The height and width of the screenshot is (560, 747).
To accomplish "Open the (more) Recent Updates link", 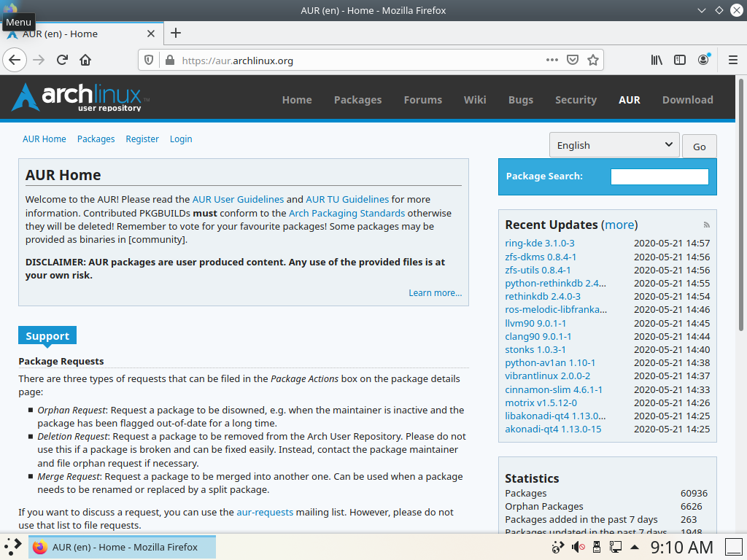I will tap(619, 225).
